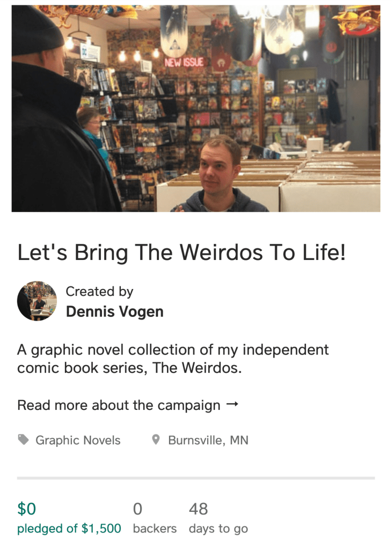This screenshot has width=392, height=550.
Task: Click the 'pledged of $1,500' goal text
Action: [x=69, y=529]
